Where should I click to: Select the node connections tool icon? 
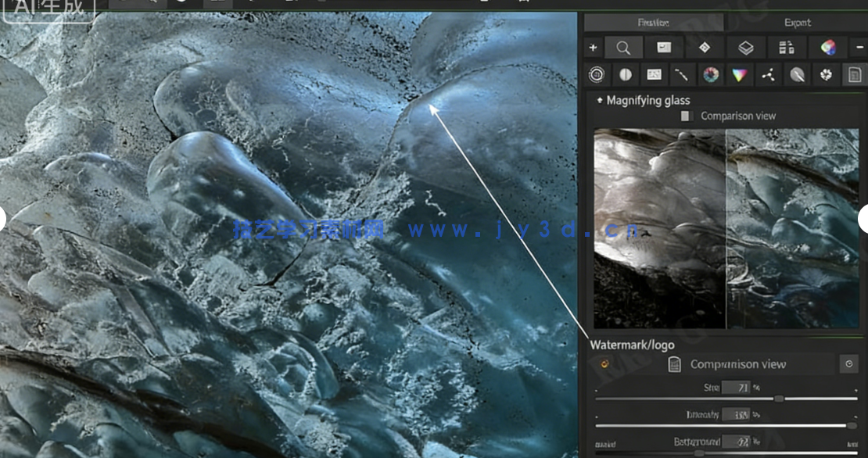(767, 75)
